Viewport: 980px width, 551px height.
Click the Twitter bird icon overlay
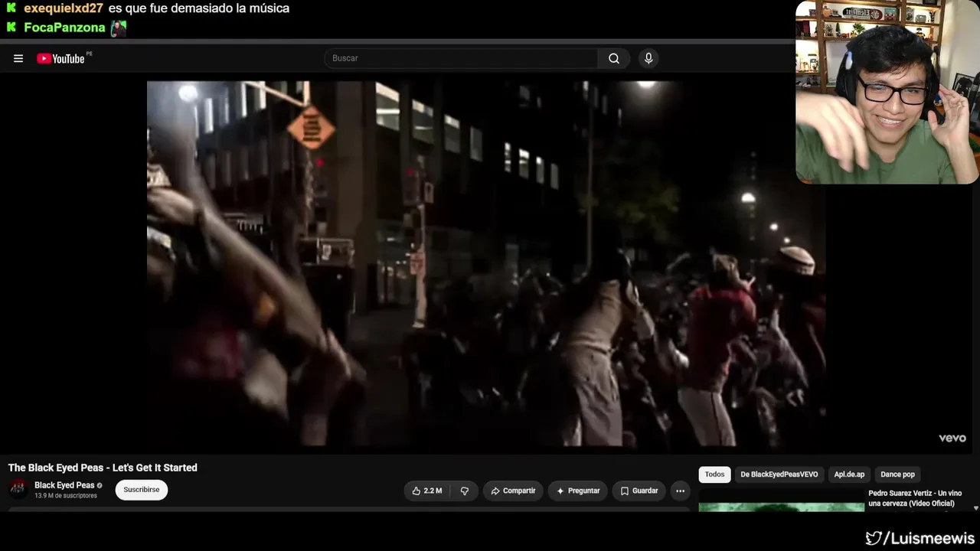[x=874, y=539]
